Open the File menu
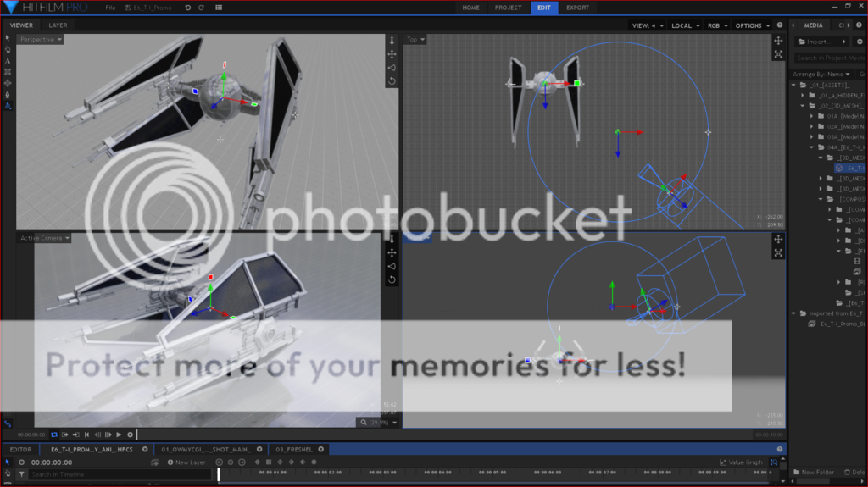The width and height of the screenshot is (868, 487). [111, 8]
